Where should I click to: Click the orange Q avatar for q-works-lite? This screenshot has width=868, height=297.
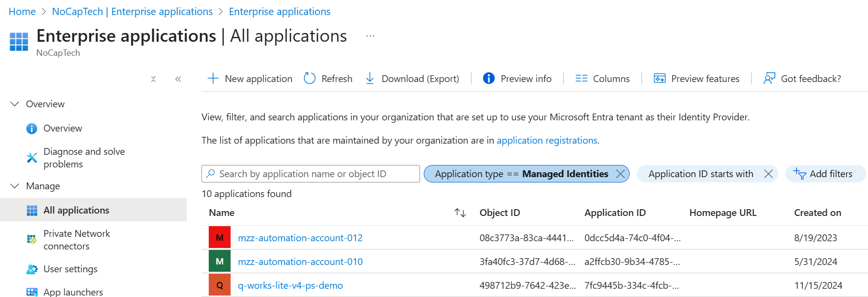point(219,285)
